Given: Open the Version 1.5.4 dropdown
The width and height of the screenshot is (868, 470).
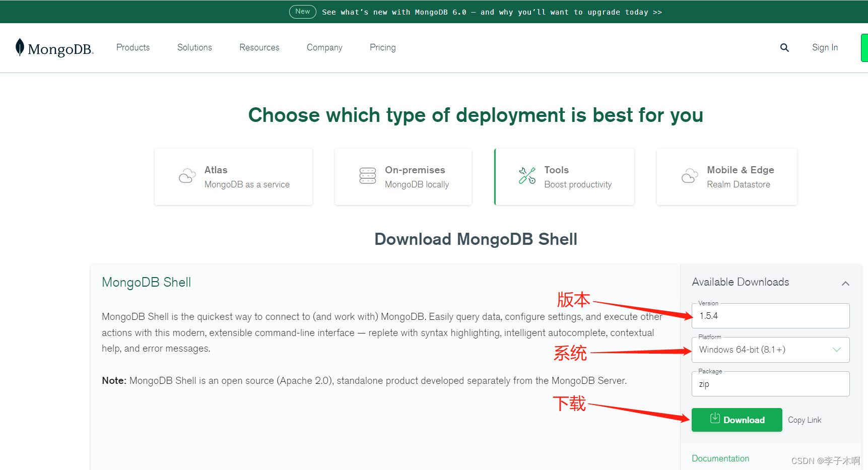Looking at the screenshot, I should pyautogui.click(x=770, y=316).
